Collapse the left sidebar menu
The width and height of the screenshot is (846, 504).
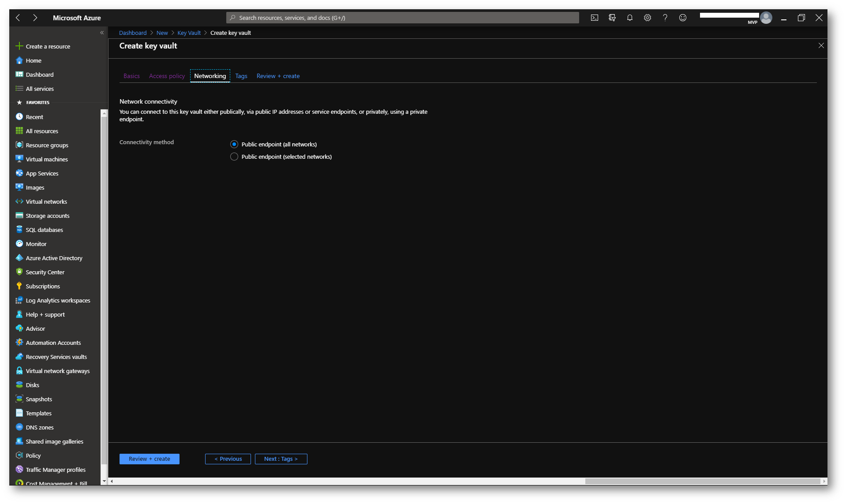(102, 33)
